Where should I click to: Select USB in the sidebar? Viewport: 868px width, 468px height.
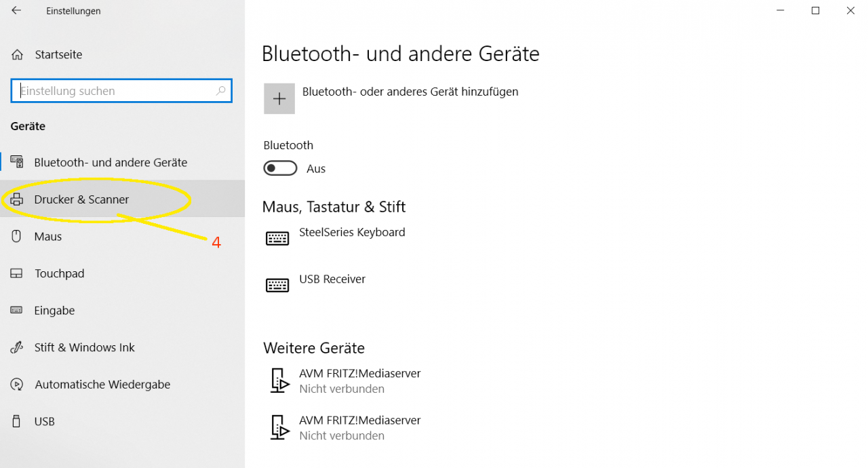(x=122, y=421)
